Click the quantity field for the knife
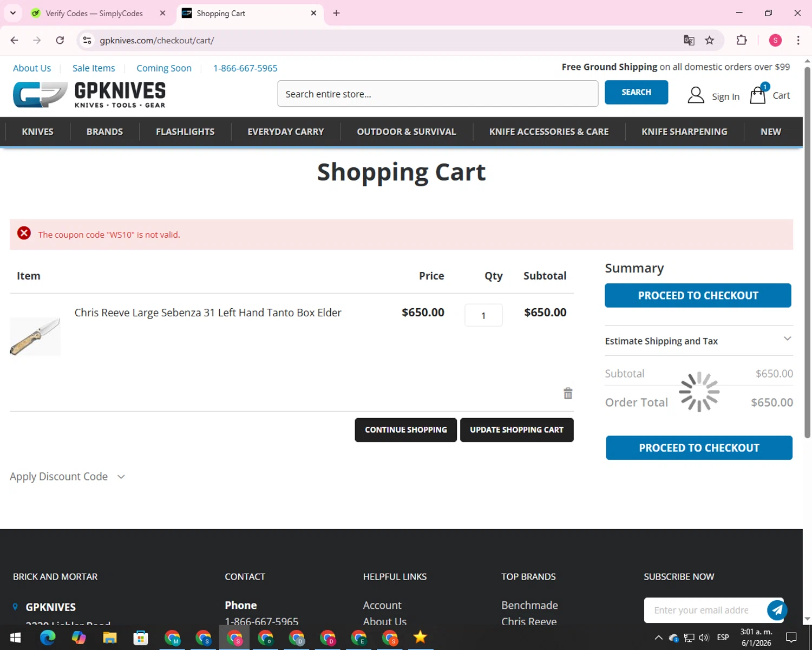Viewport: 812px width, 650px height. tap(483, 315)
